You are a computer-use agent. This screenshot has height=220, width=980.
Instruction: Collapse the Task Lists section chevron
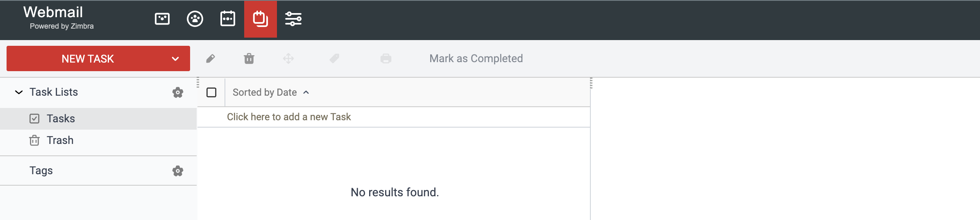pyautogui.click(x=19, y=92)
